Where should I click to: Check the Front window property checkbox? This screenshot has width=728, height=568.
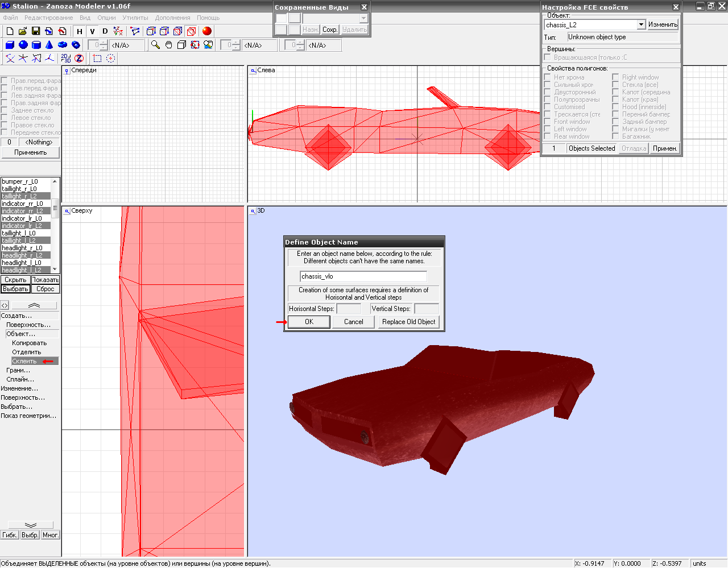[547, 122]
